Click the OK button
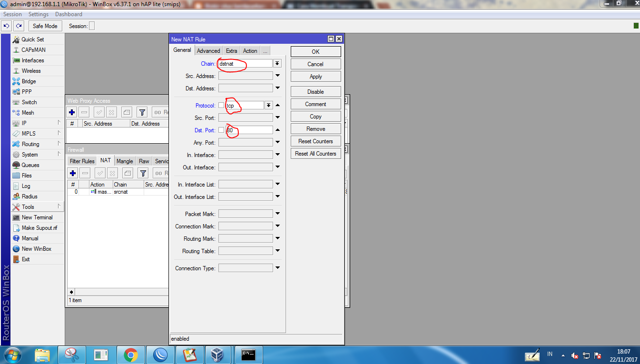This screenshot has height=364, width=640. [x=315, y=51]
